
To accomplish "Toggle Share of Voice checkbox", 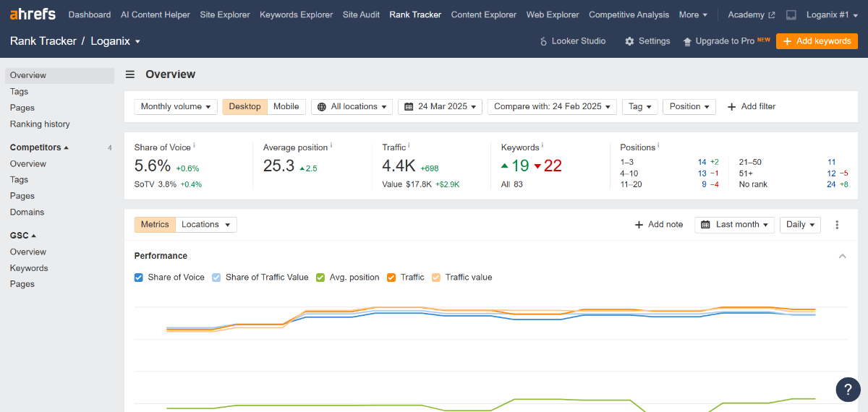I will pos(139,277).
